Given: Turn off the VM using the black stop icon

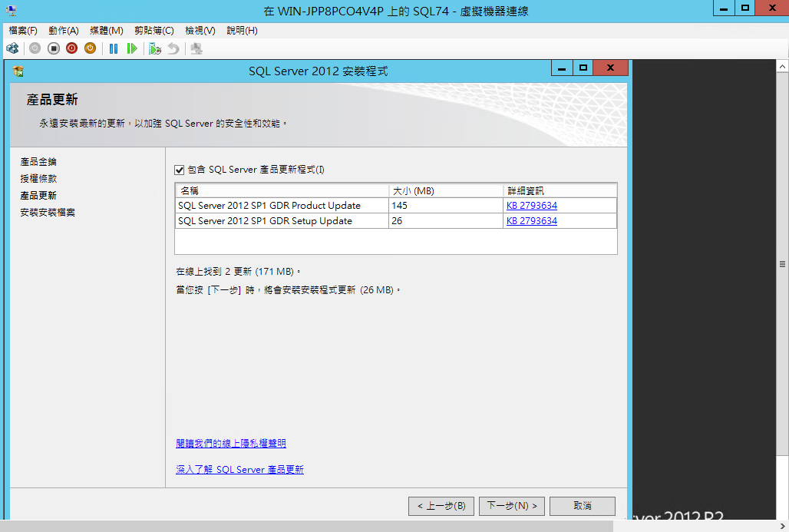Looking at the screenshot, I should coord(53,48).
